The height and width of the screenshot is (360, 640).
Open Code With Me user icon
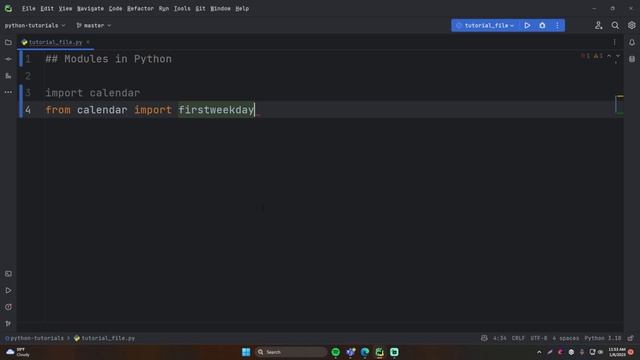pos(598,25)
